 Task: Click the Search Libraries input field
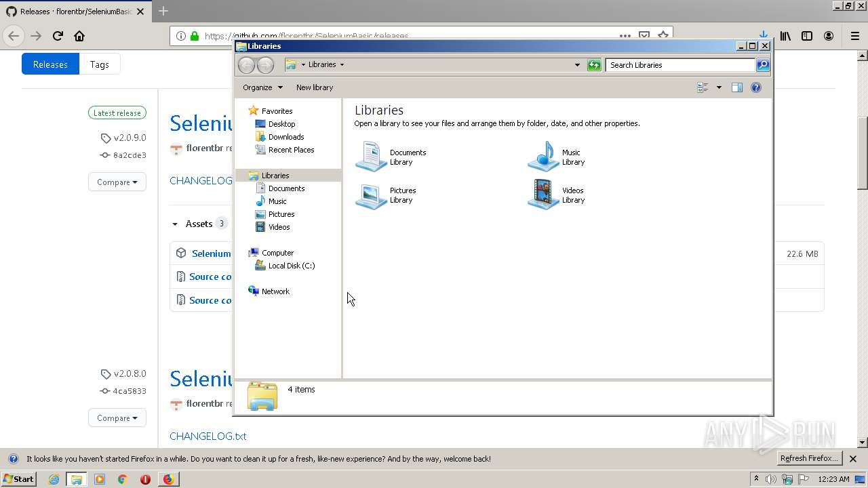[680, 65]
